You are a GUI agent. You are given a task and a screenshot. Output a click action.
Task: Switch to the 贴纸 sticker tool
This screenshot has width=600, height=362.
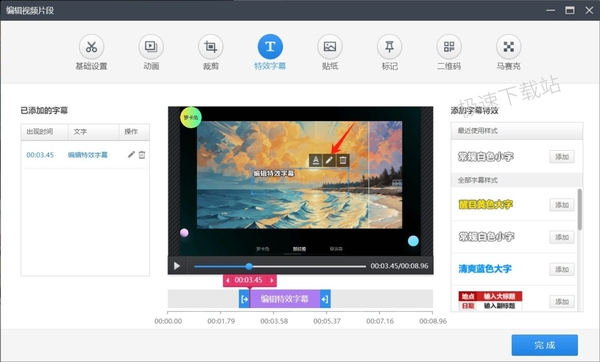(330, 47)
